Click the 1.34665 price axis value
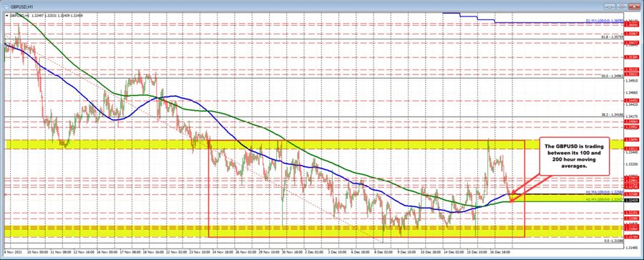This screenshot has width=644, height=260. click(x=631, y=93)
